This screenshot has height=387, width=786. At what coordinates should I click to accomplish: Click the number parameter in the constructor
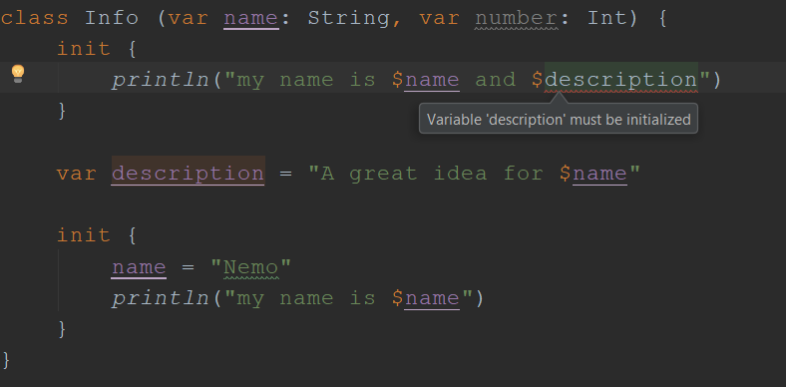point(516,18)
